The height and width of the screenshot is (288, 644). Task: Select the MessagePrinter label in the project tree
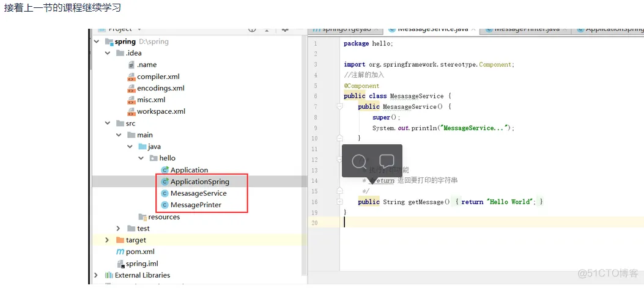point(196,205)
